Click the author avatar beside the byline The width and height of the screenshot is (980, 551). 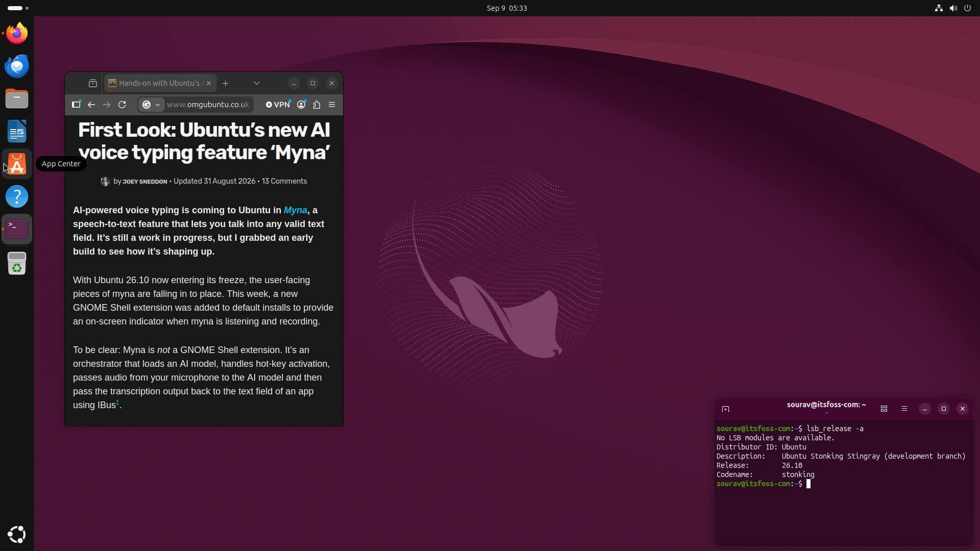pos(105,181)
